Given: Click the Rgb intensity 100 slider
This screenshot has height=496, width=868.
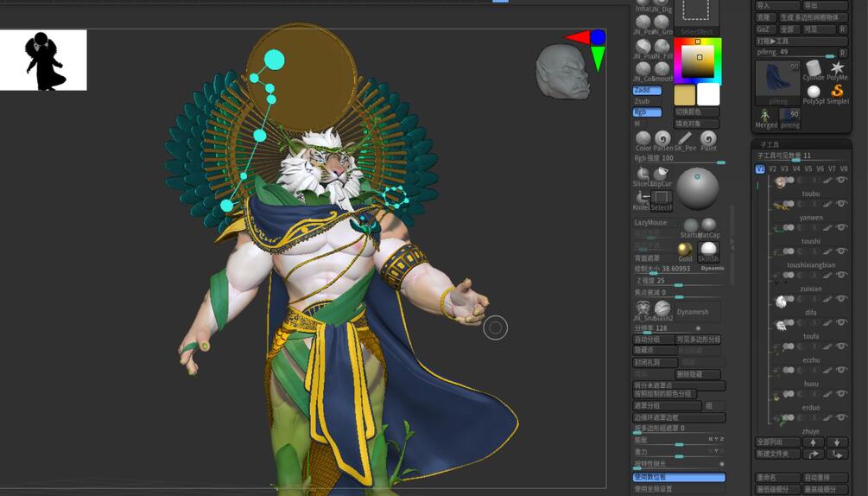Looking at the screenshot, I should tap(679, 158).
